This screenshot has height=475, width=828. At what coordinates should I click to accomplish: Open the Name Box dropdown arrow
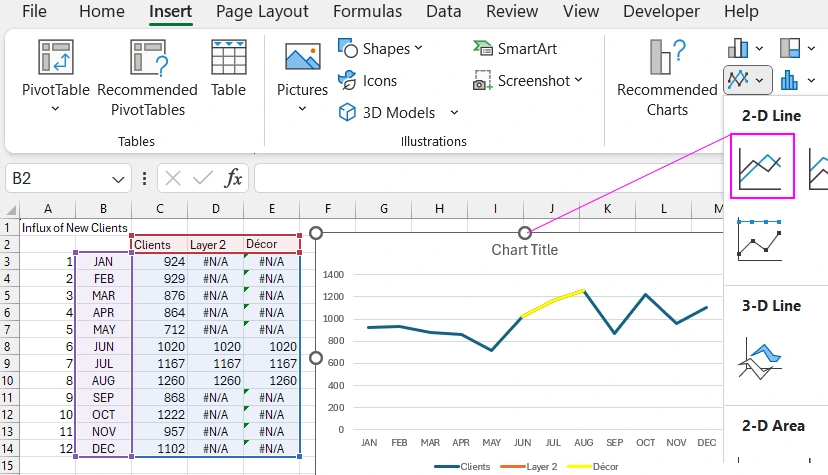click(119, 179)
